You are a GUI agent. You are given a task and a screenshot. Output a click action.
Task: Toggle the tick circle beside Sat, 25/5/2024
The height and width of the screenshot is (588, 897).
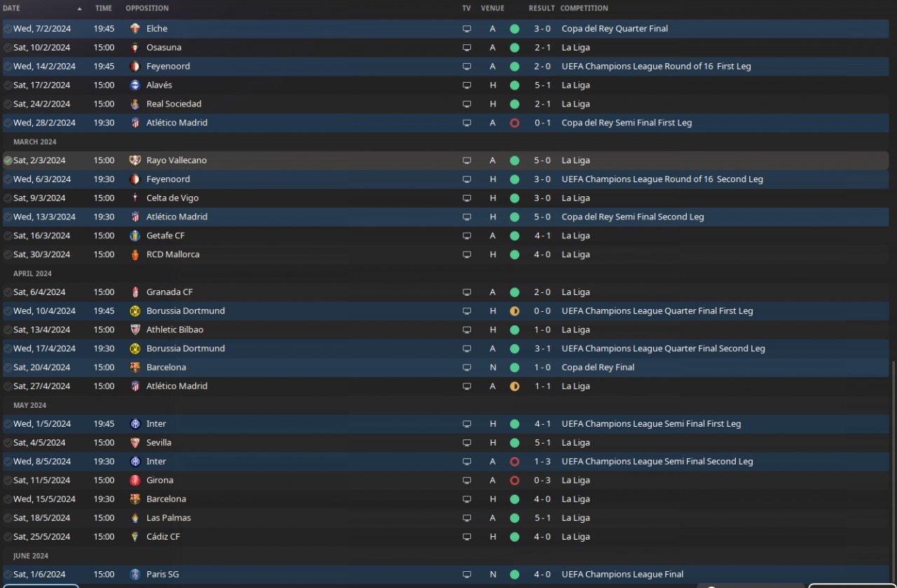(x=8, y=537)
